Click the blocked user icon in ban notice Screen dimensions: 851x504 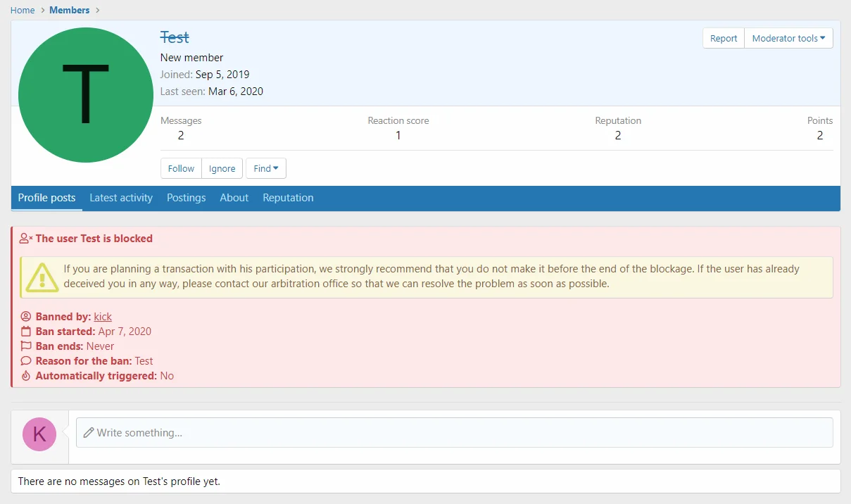click(26, 239)
